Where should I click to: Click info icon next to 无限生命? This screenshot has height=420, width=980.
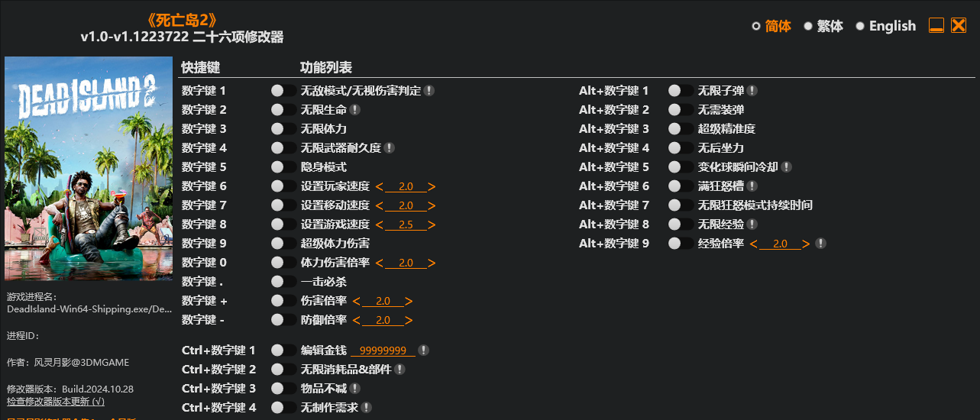point(355,110)
